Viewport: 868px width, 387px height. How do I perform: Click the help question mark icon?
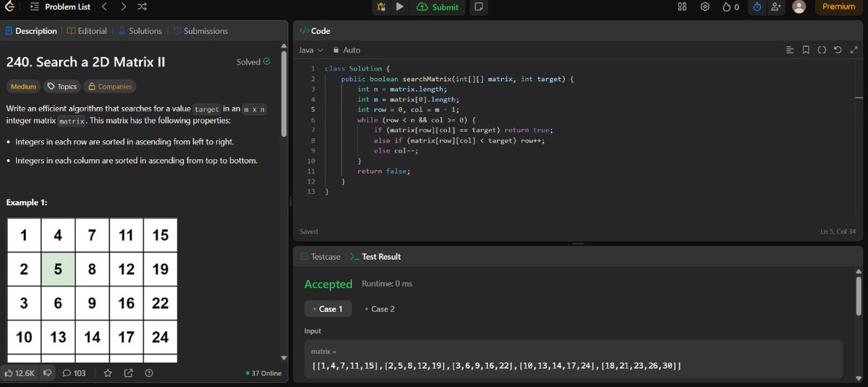(149, 373)
